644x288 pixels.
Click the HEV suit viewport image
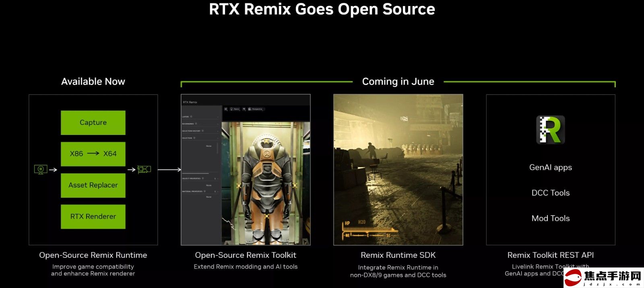coord(266,183)
